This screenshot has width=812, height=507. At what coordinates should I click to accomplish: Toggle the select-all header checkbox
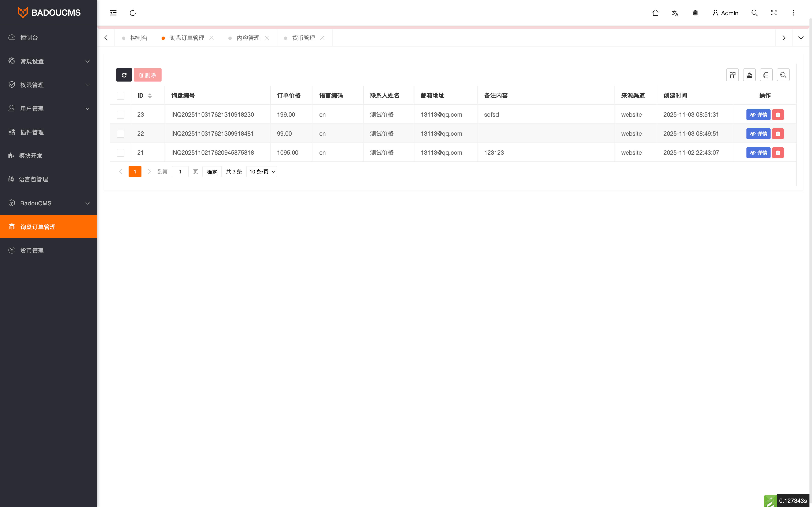(121, 95)
